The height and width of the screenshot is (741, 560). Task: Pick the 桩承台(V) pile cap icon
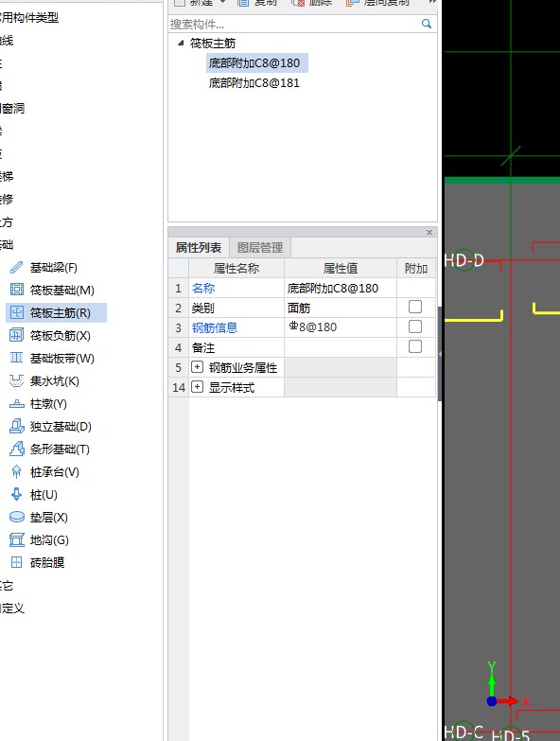pos(16,471)
